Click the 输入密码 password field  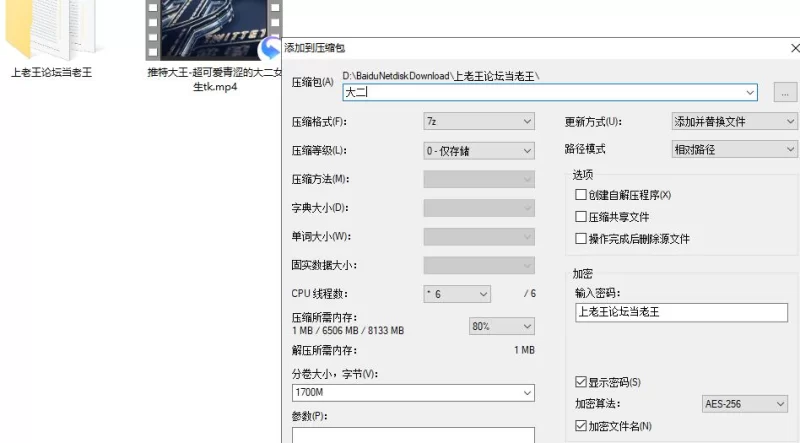(x=681, y=312)
